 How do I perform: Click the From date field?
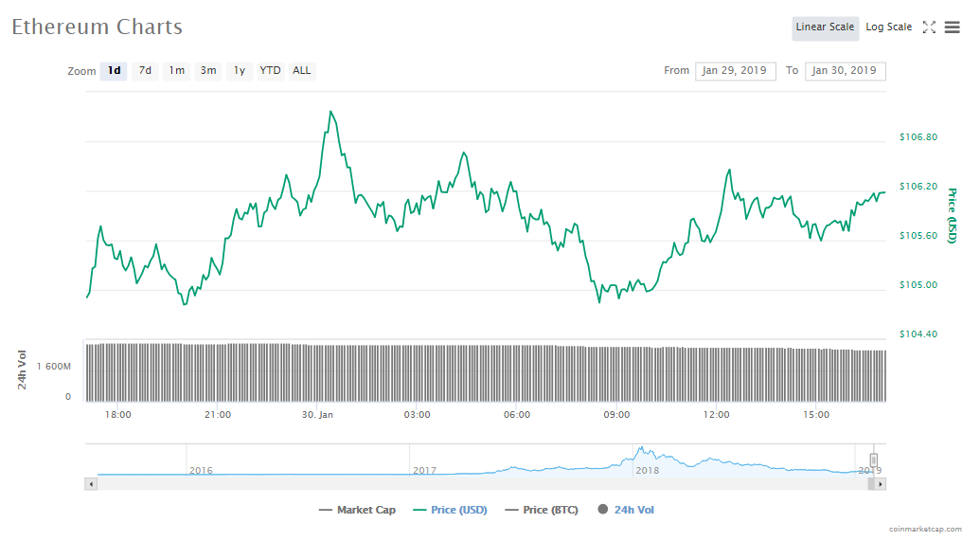tap(736, 71)
